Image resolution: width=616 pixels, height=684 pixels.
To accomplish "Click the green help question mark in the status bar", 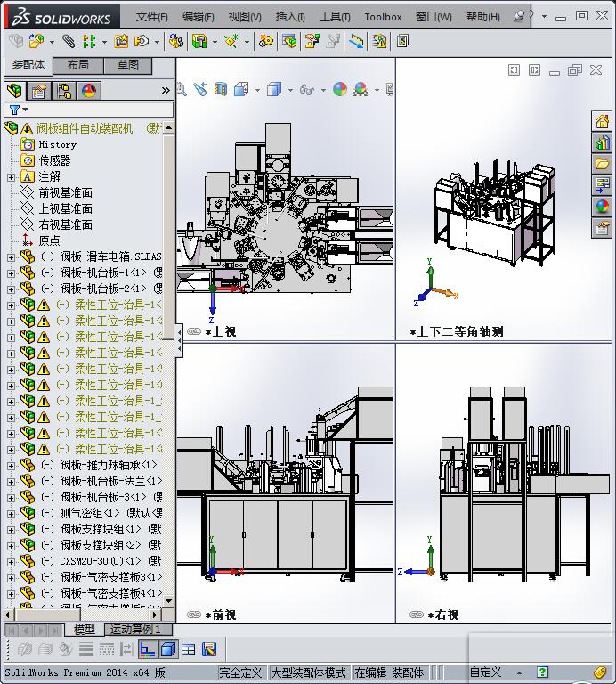I will point(542,672).
